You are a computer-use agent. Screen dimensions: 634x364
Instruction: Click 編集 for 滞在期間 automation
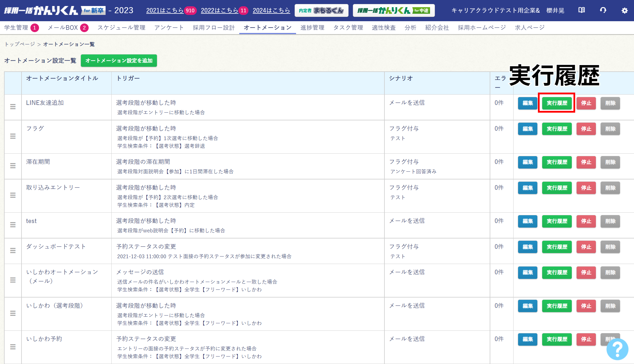pyautogui.click(x=527, y=162)
